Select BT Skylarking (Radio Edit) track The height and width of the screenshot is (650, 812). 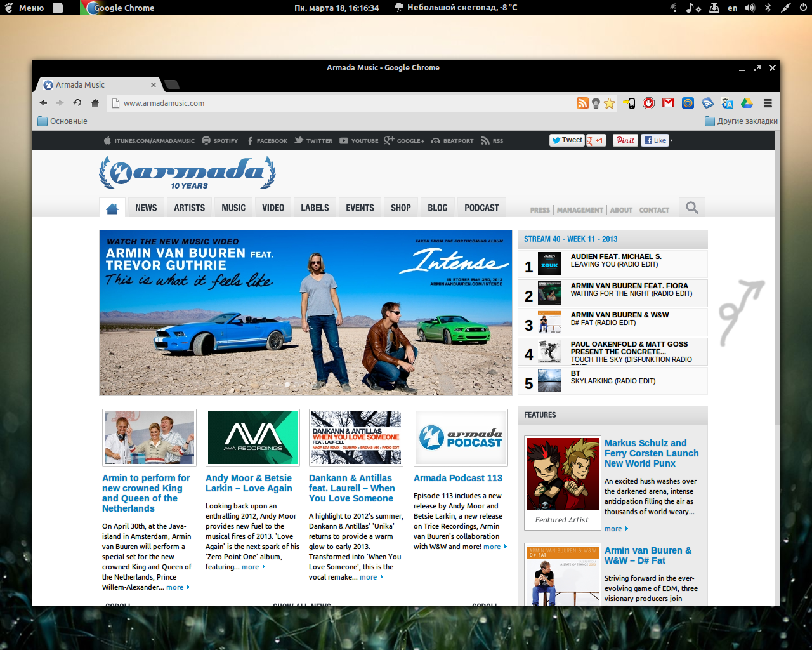point(613,380)
